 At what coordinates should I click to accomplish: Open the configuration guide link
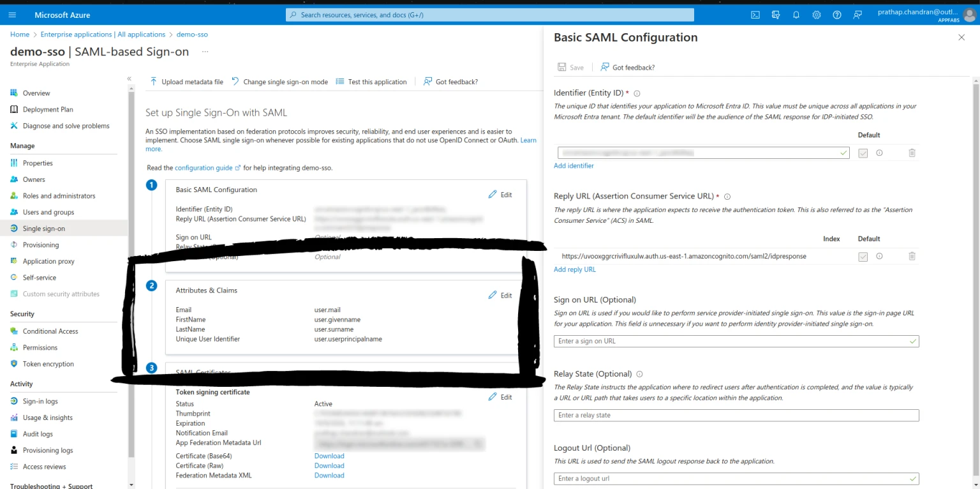pos(207,168)
